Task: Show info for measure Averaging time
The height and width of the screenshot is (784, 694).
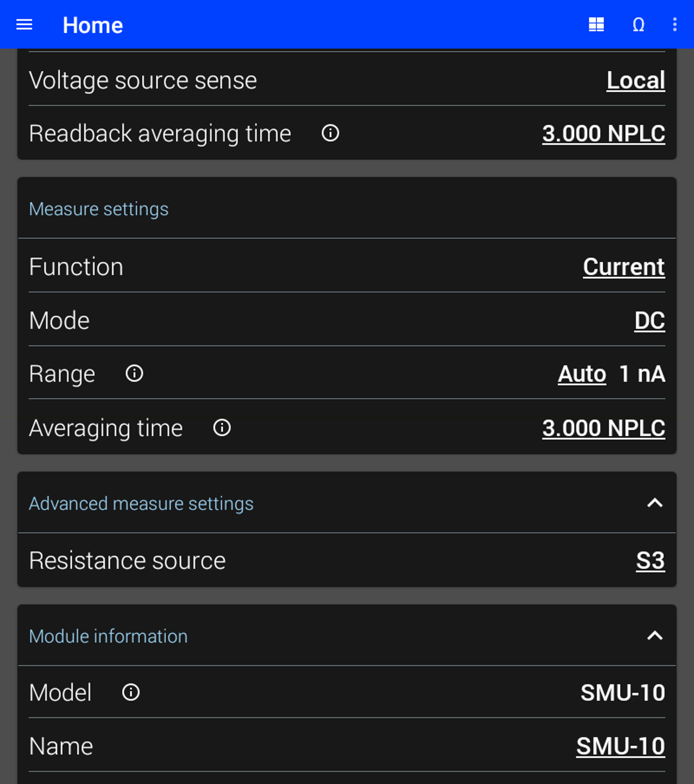Action: click(222, 428)
